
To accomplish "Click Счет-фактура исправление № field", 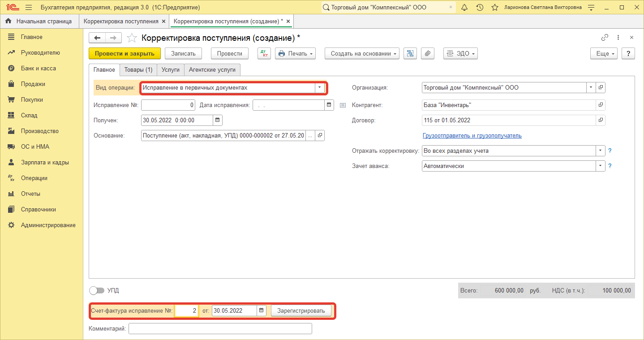I will pos(187,310).
